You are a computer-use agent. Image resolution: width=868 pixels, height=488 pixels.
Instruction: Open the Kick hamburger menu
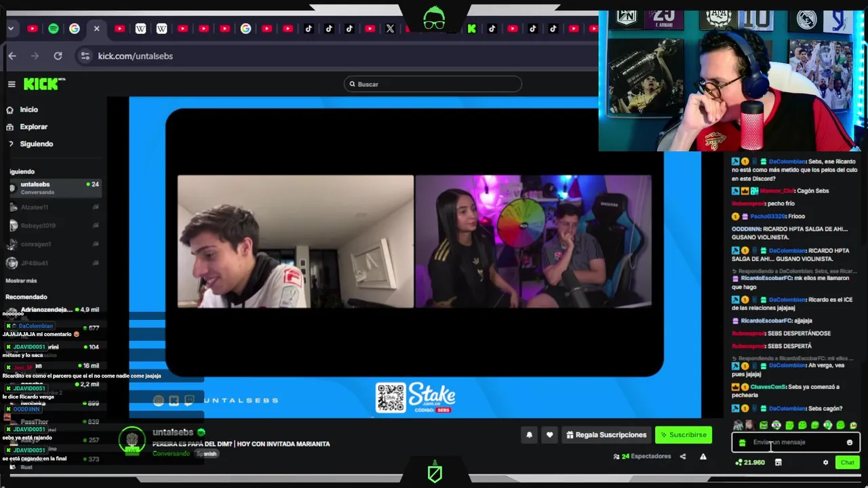click(x=12, y=84)
